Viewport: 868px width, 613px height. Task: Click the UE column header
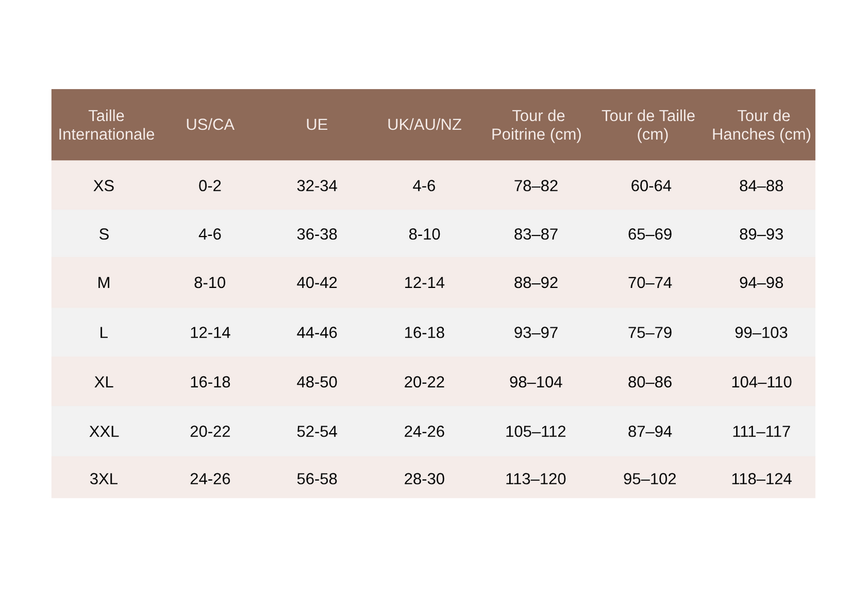pos(317,125)
